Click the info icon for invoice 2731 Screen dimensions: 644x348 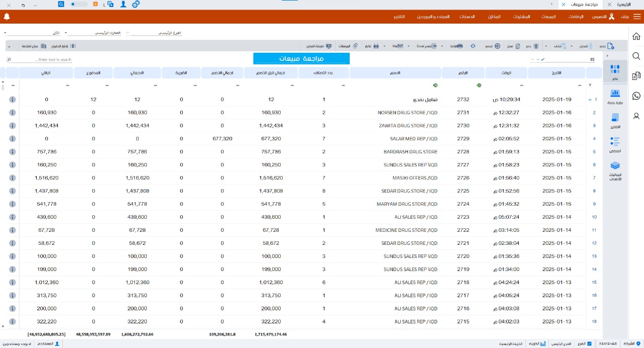(x=13, y=113)
